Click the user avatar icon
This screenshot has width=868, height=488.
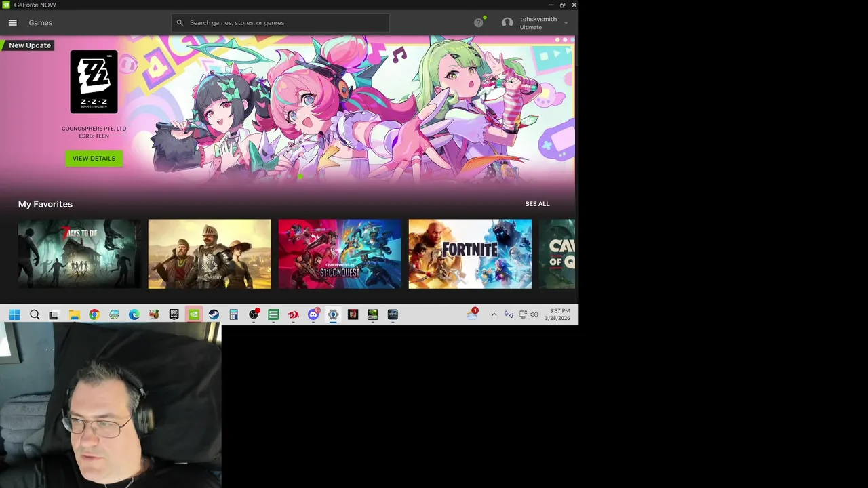click(x=507, y=23)
